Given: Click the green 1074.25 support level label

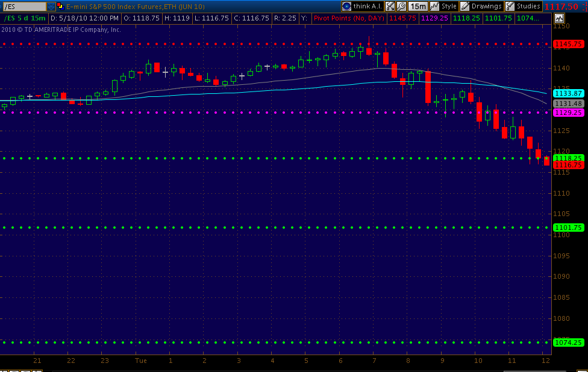Looking at the screenshot, I should coord(568,342).
